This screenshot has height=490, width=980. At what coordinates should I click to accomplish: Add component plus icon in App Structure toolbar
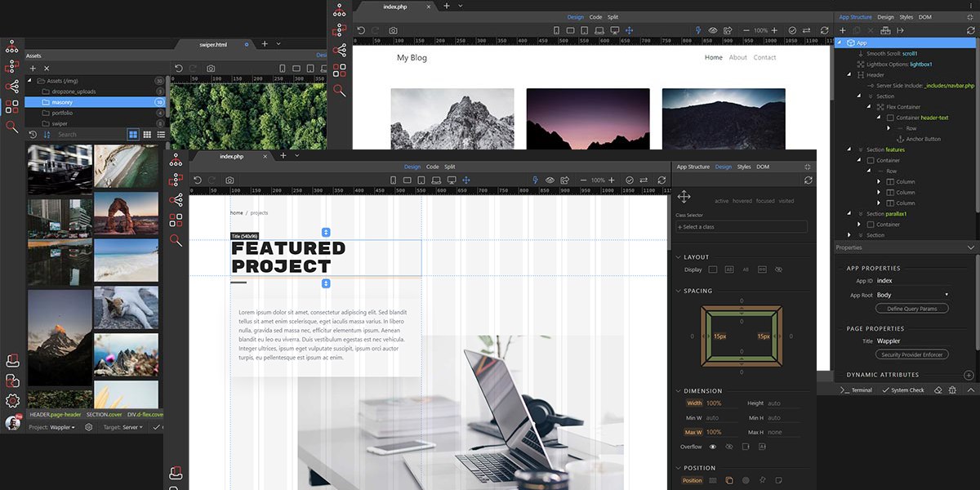[x=843, y=30]
